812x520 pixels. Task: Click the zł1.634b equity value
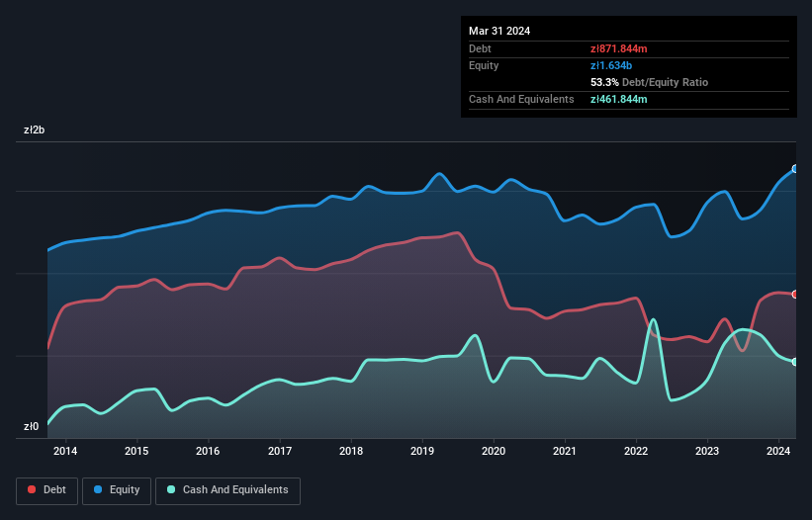tap(611, 65)
